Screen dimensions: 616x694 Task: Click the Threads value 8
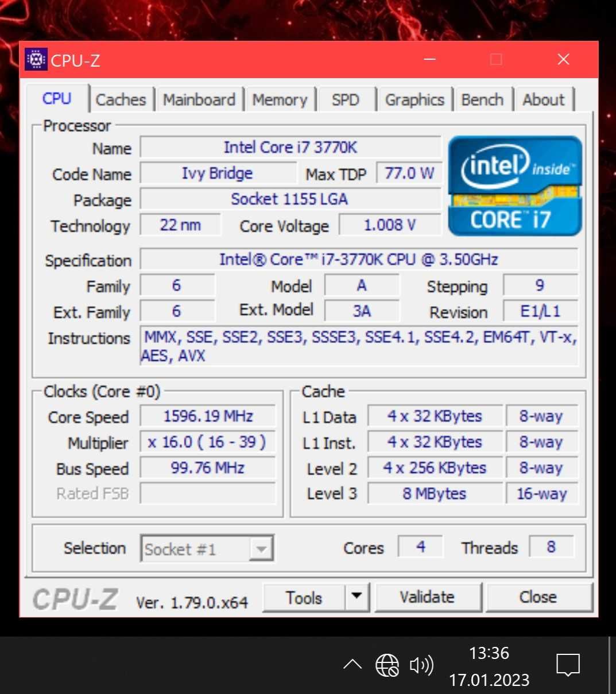551,546
